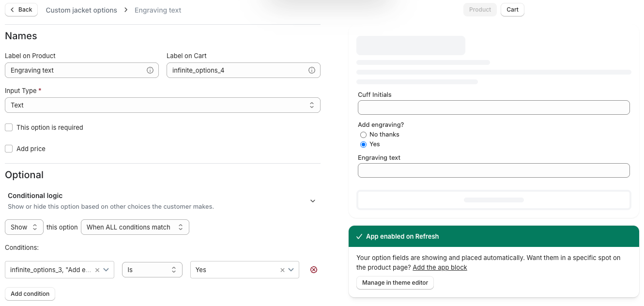Image resolution: width=644 pixels, height=306 pixels.
Task: Click the 'App enabled on Refresh' banner text
Action: click(x=402, y=237)
